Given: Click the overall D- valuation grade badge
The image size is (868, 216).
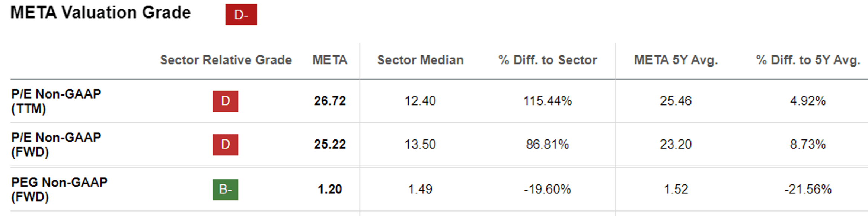Looking at the screenshot, I should tap(241, 14).
